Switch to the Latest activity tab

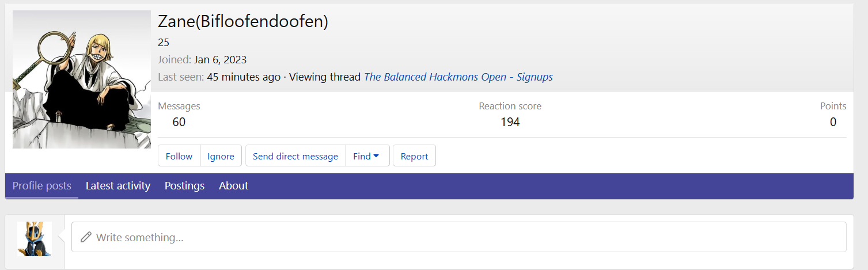(118, 186)
